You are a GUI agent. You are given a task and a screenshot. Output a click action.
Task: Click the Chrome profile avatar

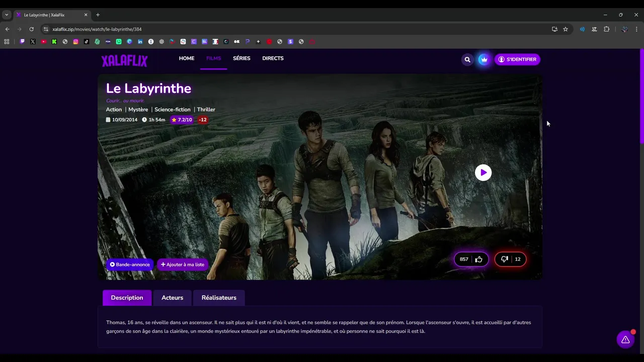[624, 29]
